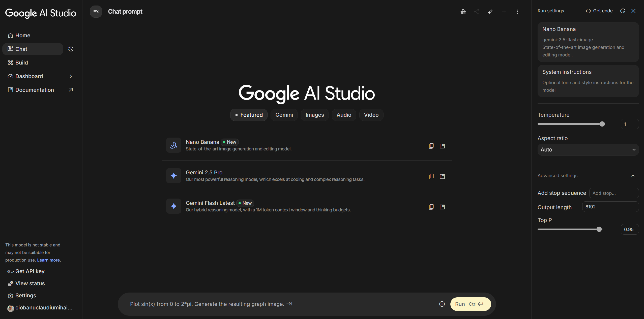Open Nano Banana model selector card
This screenshot has width=644, height=319.
point(588,42)
